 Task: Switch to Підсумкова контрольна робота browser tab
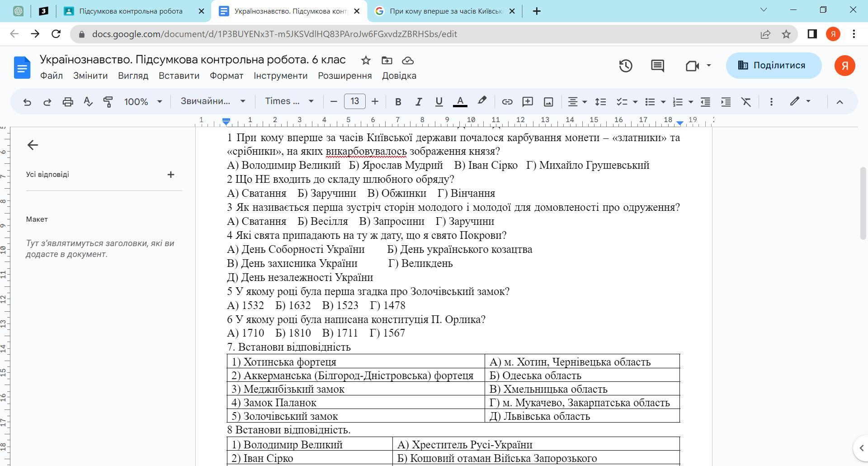pyautogui.click(x=131, y=11)
